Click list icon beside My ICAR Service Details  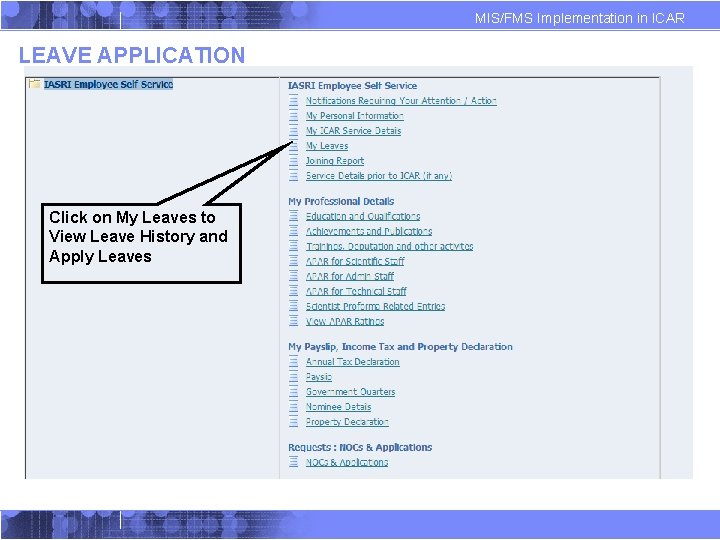293,131
